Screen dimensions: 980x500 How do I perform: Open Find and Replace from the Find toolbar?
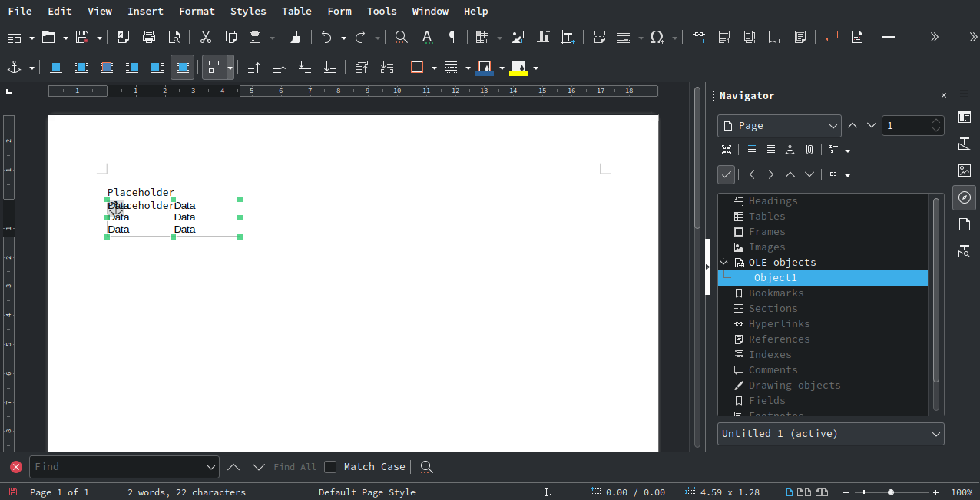427,467
